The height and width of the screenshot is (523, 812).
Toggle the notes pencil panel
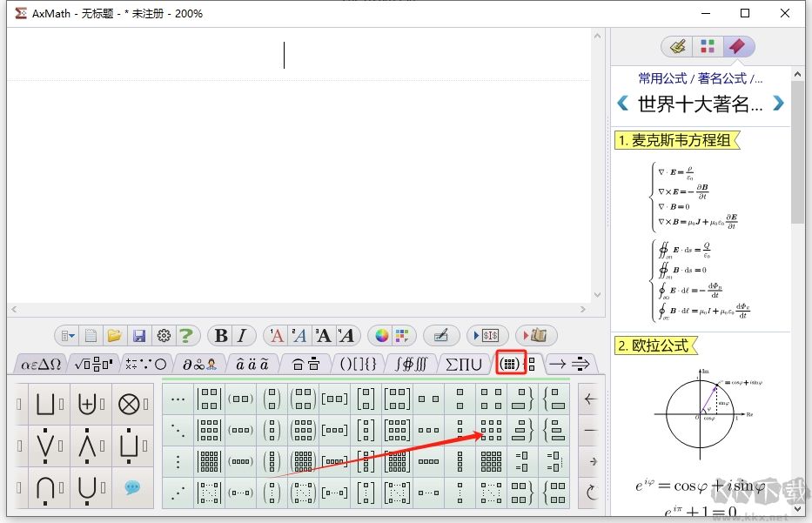tap(677, 46)
